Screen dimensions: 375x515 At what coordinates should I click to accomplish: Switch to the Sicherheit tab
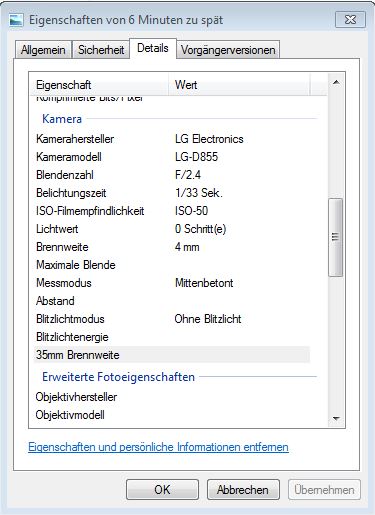click(101, 50)
